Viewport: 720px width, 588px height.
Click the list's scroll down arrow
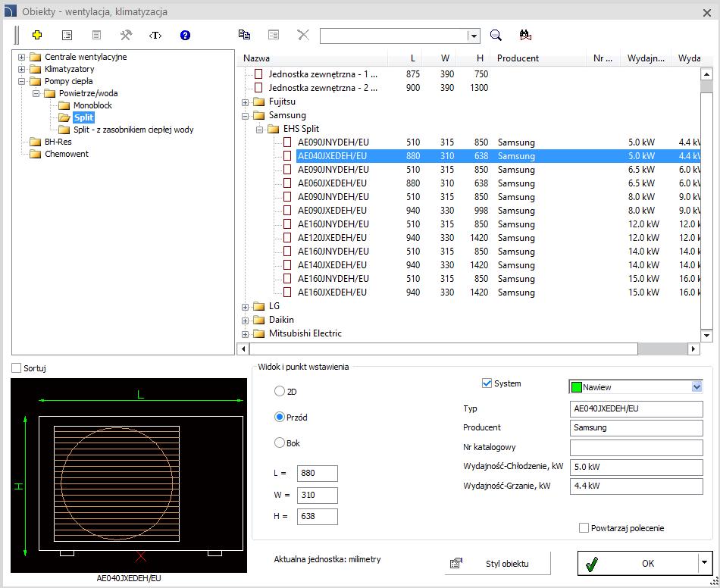[x=706, y=336]
